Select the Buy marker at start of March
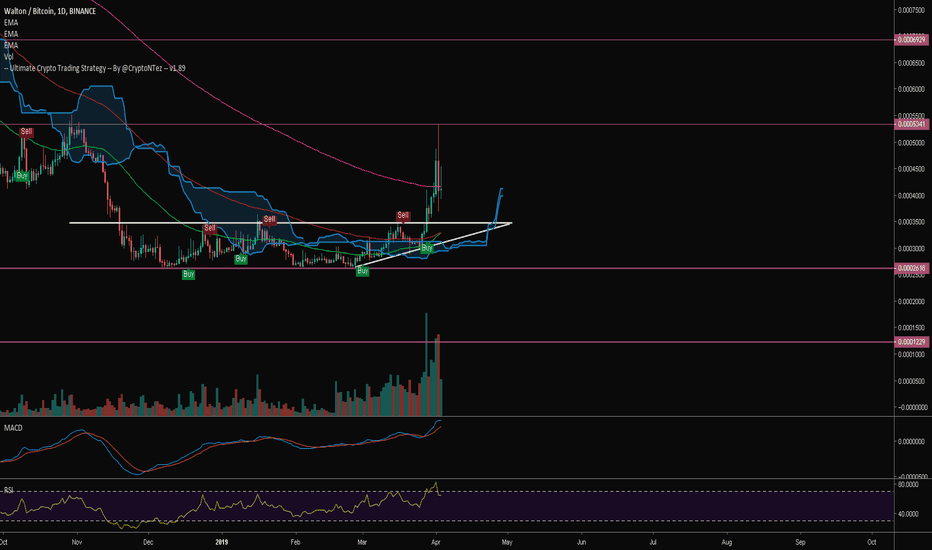The width and height of the screenshot is (932, 550). [363, 271]
